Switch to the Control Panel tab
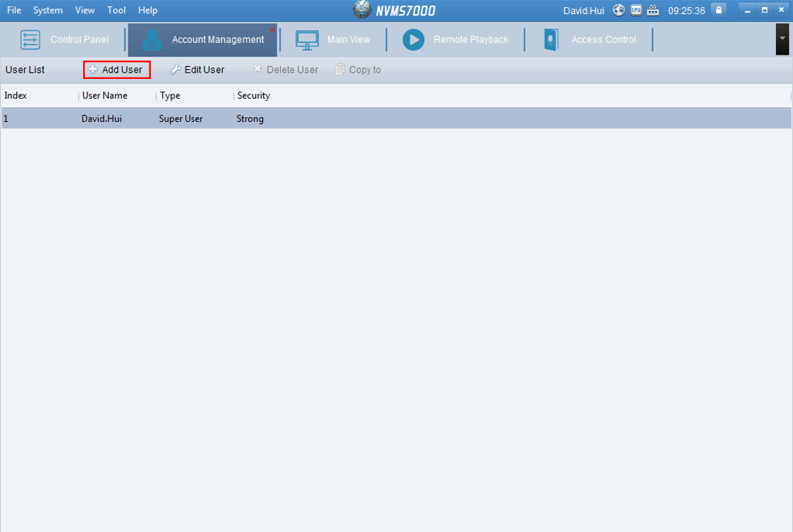Screen dimensions: 793x532 point(63,39)
